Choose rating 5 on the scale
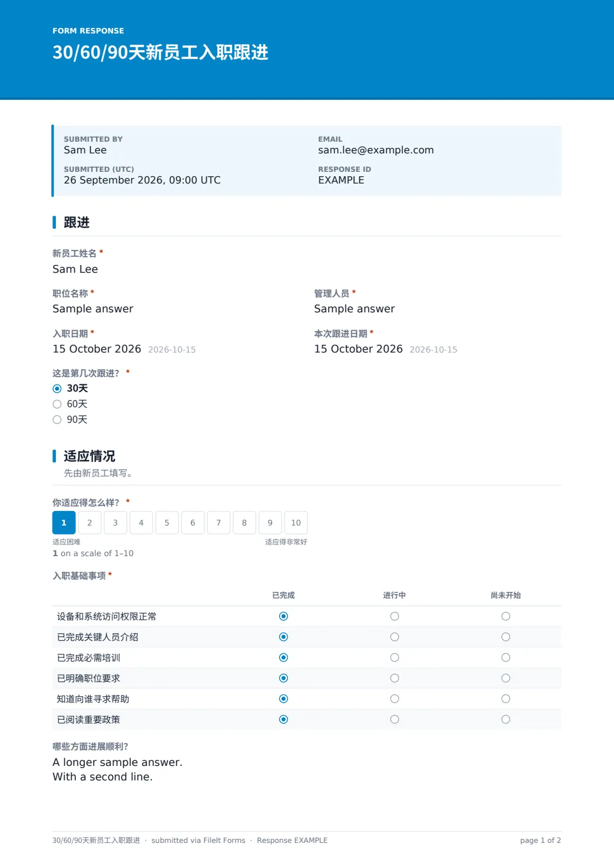 pyautogui.click(x=167, y=523)
